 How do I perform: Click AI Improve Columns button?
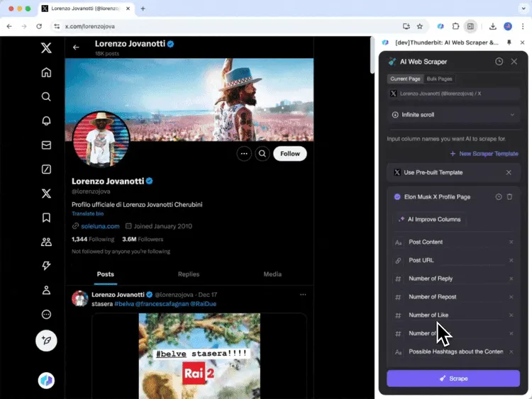click(431, 219)
